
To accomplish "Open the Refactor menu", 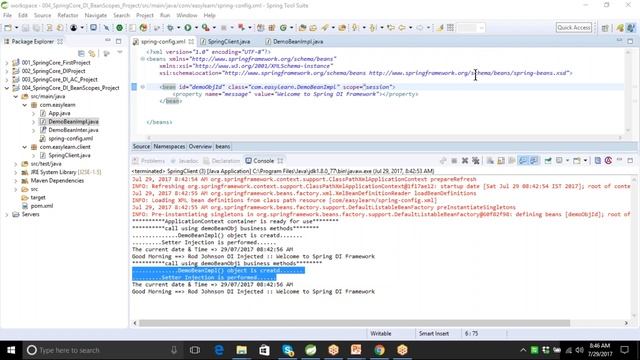I will pos(68,15).
